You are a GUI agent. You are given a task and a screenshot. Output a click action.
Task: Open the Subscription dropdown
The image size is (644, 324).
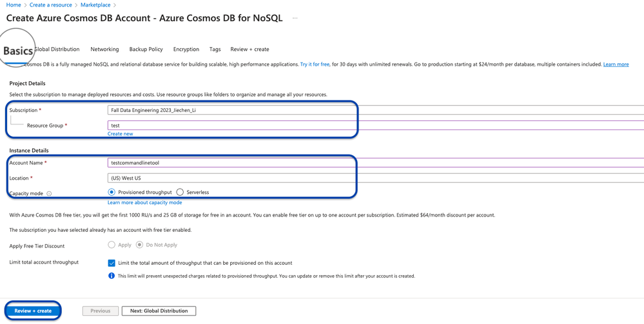coord(375,110)
